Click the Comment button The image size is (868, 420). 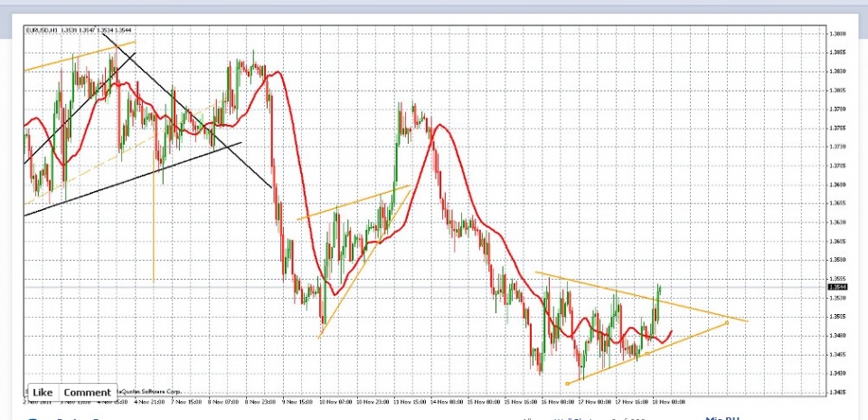[87, 392]
